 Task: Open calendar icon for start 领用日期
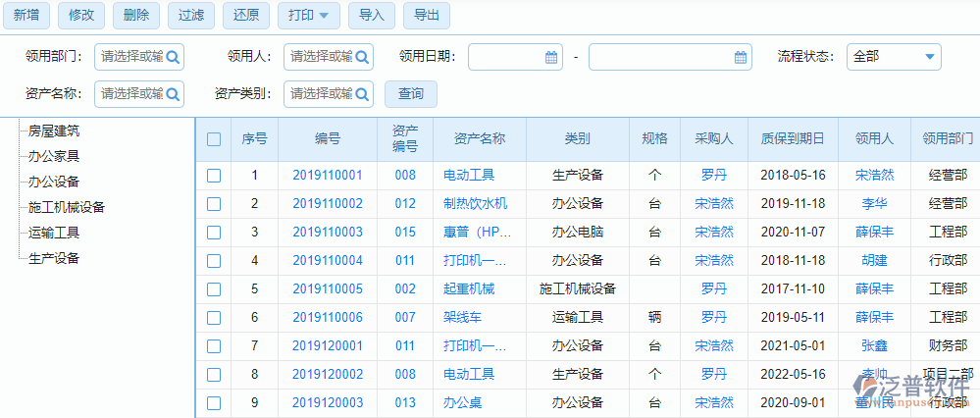(x=551, y=57)
